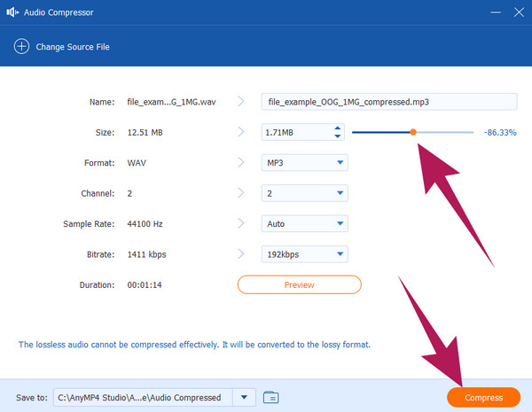The image size is (532, 412).
Task: Click the WAV source format text
Action: point(137,163)
